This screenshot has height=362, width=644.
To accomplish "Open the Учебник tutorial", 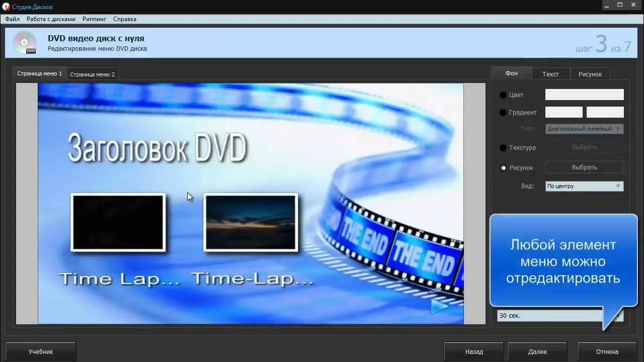I will coord(41,352).
